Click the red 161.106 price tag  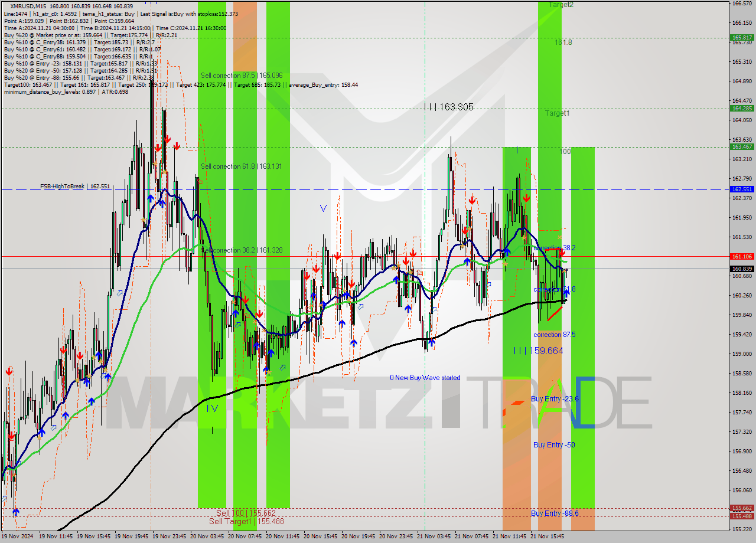click(742, 257)
